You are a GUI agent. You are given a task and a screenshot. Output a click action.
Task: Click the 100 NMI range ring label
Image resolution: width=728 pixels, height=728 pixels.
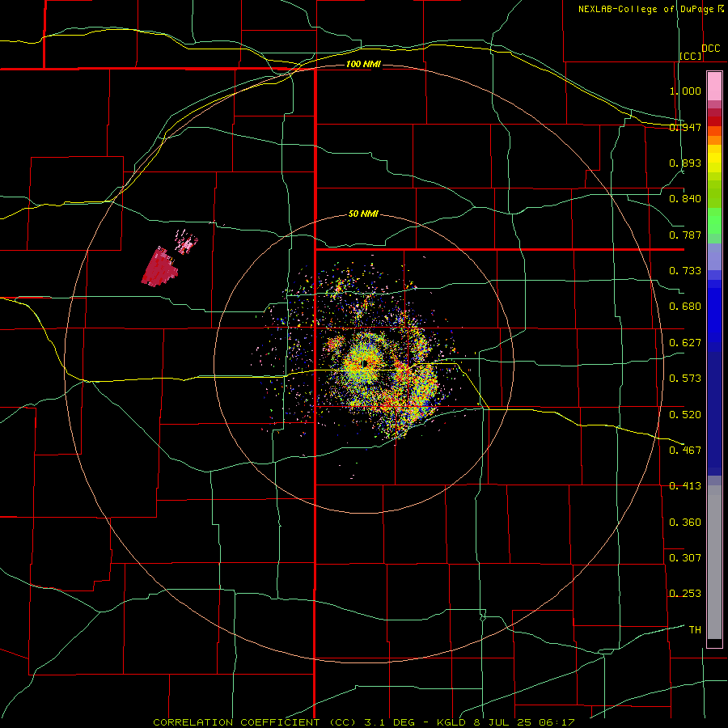[x=363, y=64]
